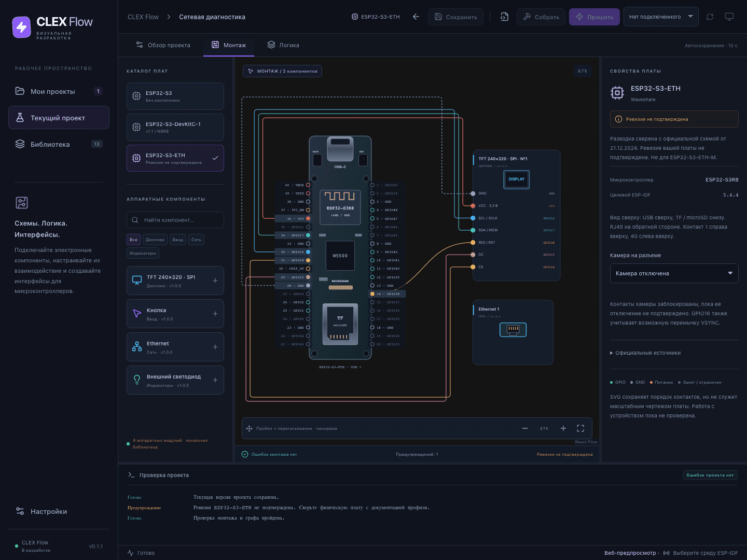Open Настройки in the sidebar
747x560 pixels.
59,511
